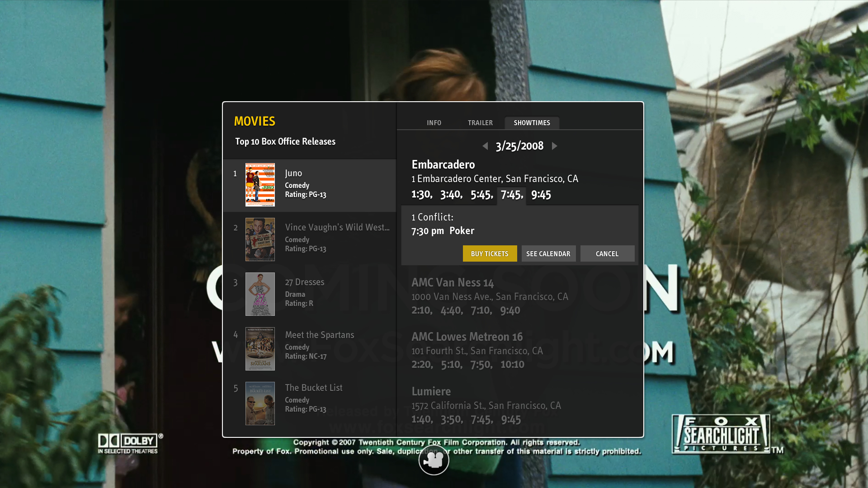The height and width of the screenshot is (488, 868).
Task: Click the 7:30 pm Poker conflict entry
Action: [x=443, y=231]
